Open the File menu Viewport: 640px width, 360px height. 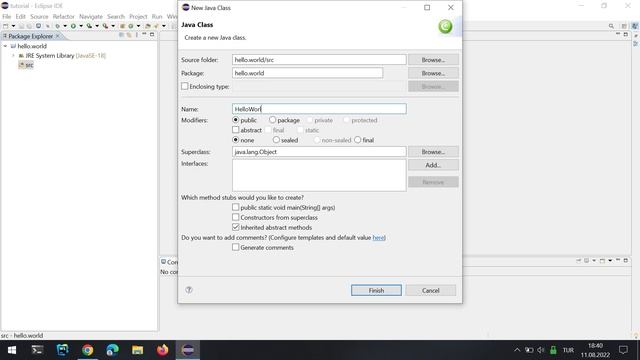click(x=7, y=16)
